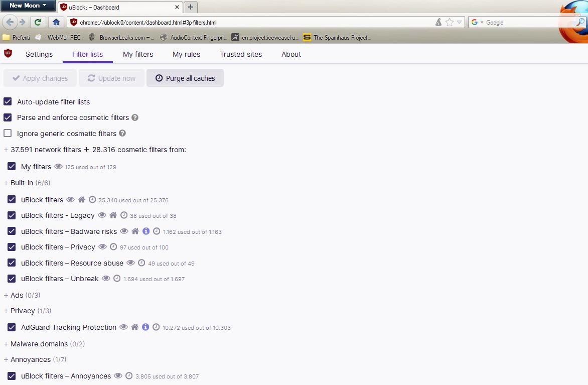Uncheck Resource abuse list checkbox
The image size is (588, 385).
click(12, 263)
